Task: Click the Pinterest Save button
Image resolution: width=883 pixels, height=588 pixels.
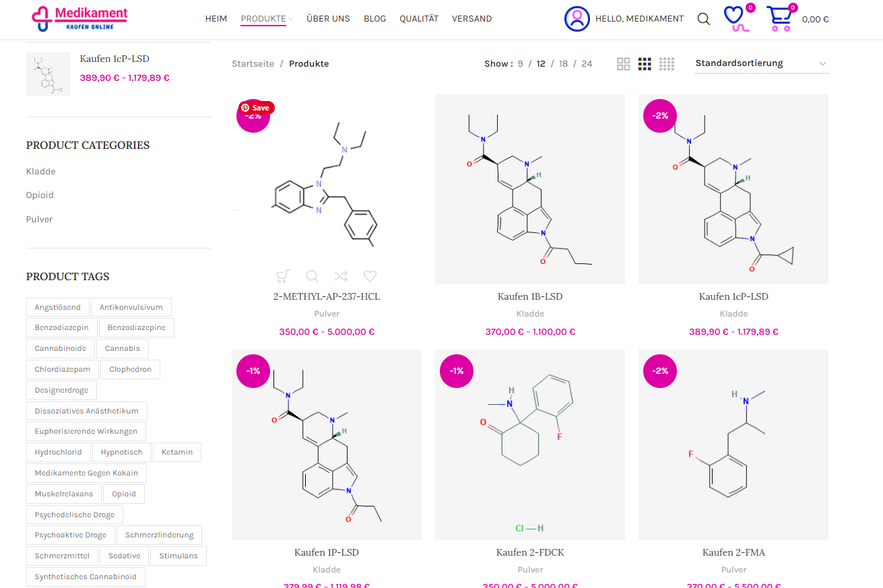Action: 256,108
